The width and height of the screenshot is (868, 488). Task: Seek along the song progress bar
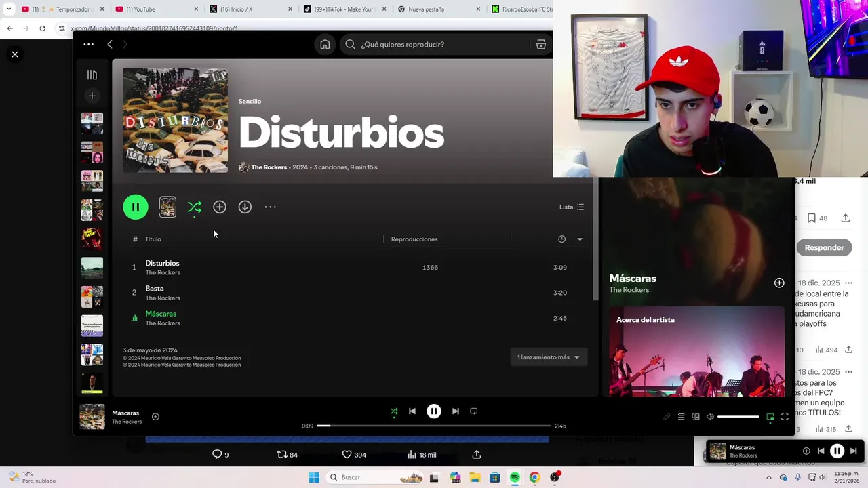pos(434,426)
